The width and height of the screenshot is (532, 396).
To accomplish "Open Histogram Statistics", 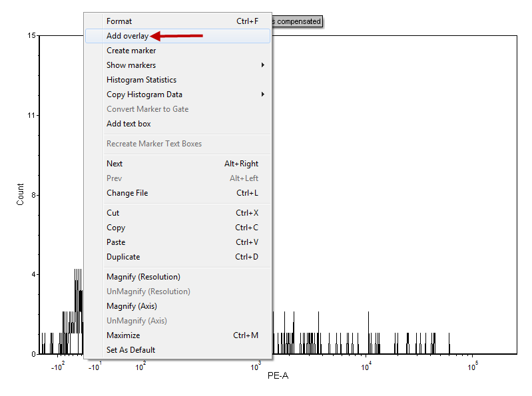I will click(x=141, y=80).
